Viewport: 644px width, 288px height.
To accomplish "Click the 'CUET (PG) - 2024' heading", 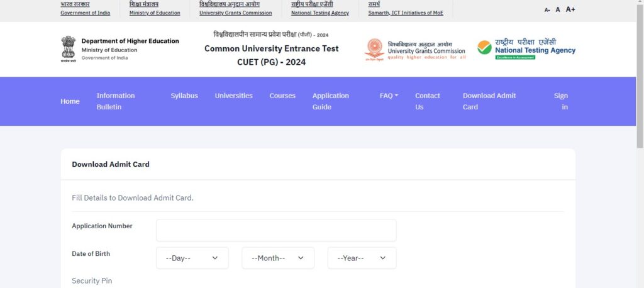I will click(x=272, y=62).
